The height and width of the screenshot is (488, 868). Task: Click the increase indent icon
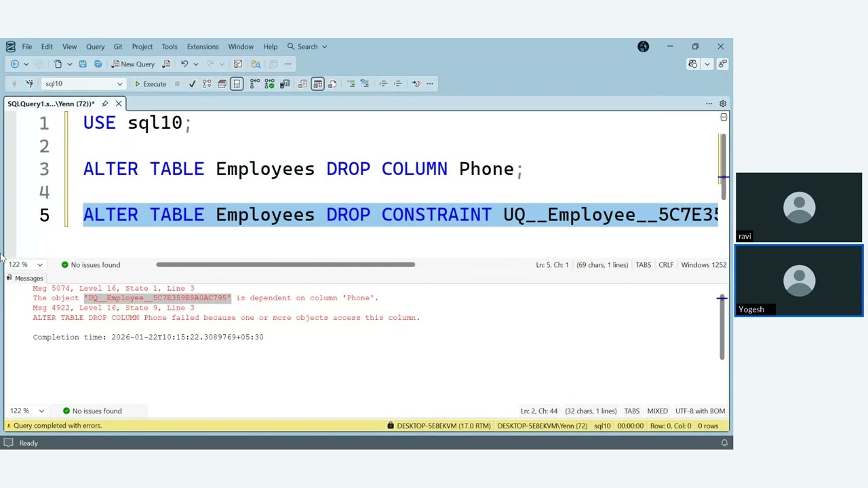pyautogui.click(x=398, y=83)
